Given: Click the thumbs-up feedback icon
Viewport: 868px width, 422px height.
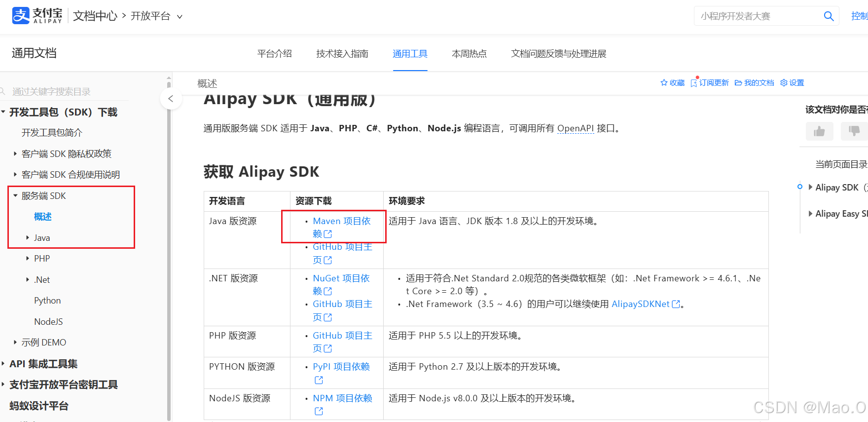Looking at the screenshot, I should (819, 131).
